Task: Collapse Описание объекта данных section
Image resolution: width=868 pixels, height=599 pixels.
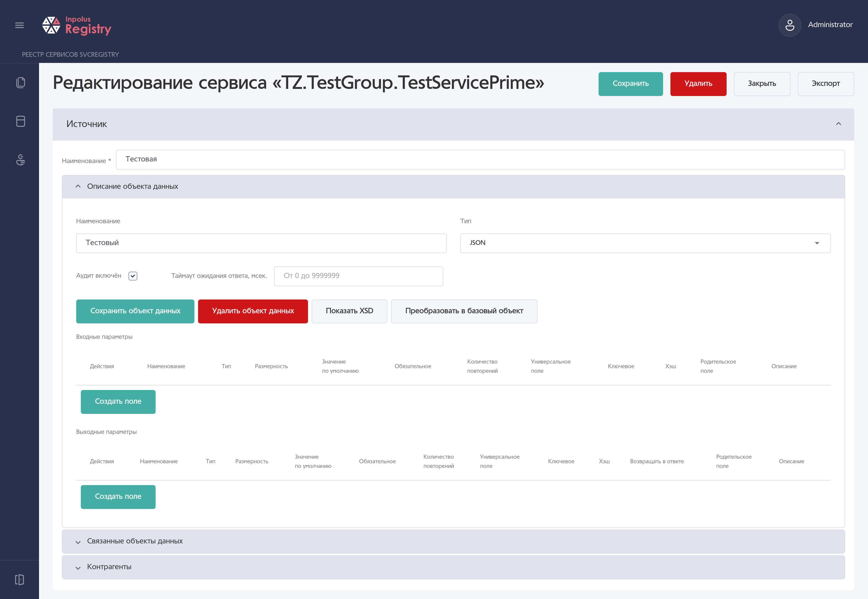Action: (x=78, y=186)
